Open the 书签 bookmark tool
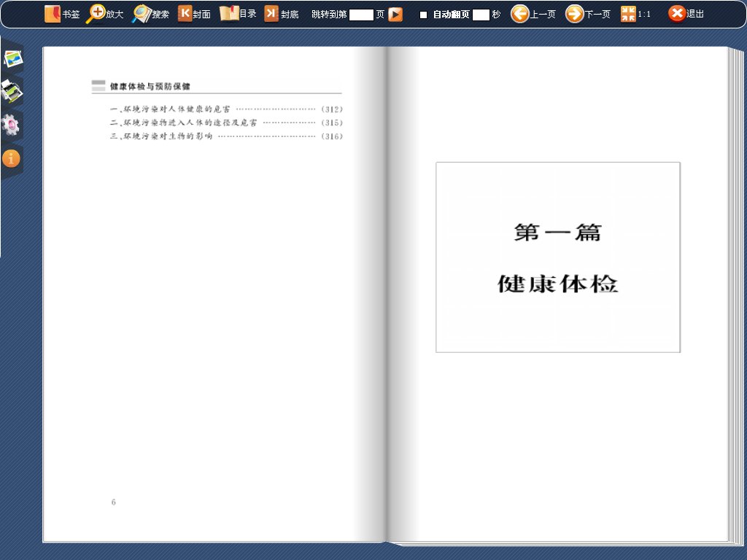747x560 pixels. pos(61,15)
